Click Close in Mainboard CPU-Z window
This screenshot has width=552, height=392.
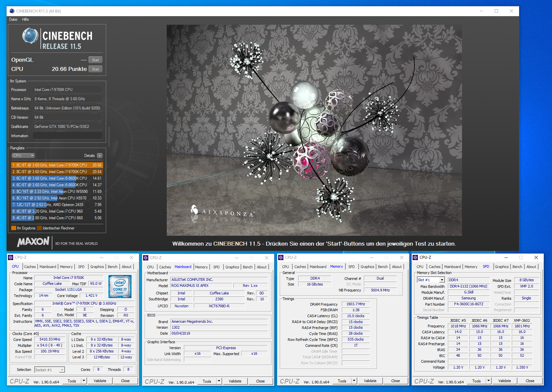point(260,381)
